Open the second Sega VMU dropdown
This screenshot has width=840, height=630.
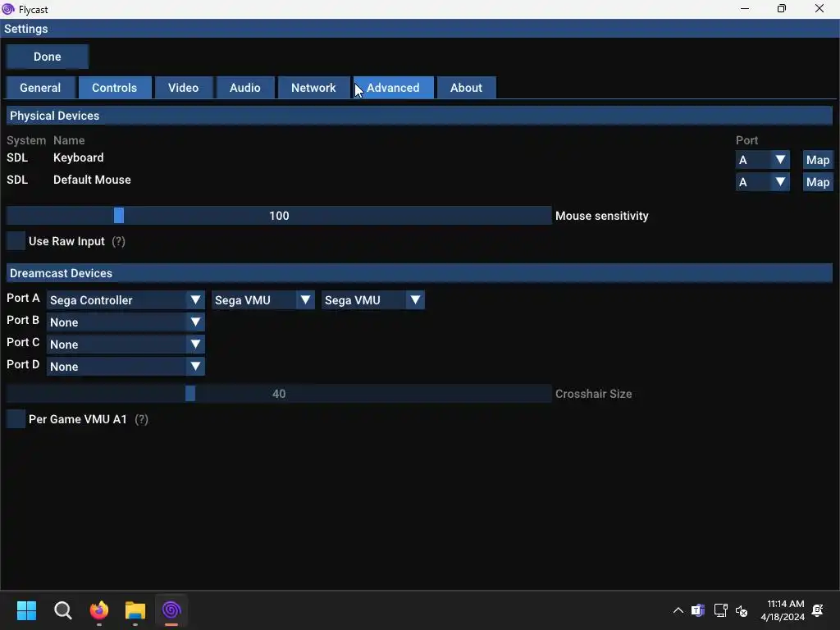coord(373,300)
